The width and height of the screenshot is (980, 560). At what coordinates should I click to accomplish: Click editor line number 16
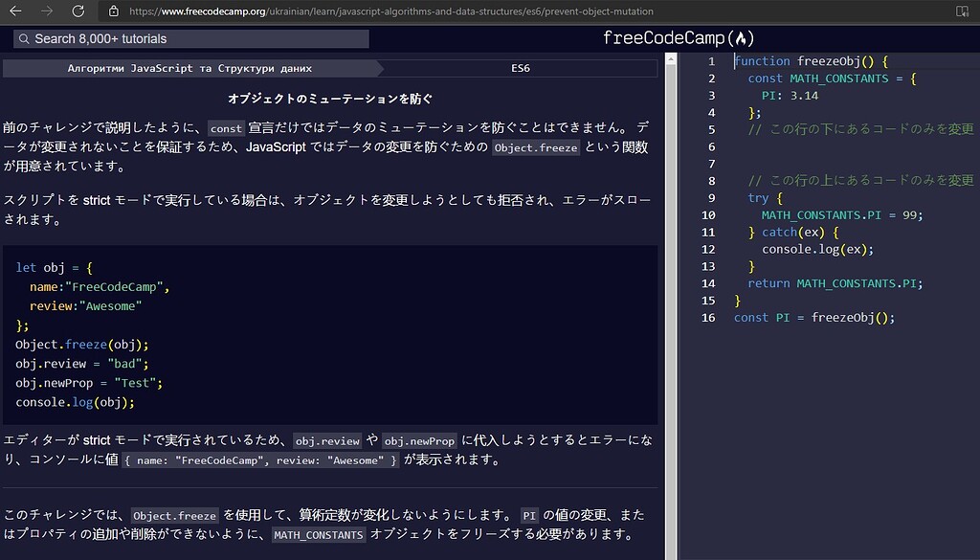(708, 318)
